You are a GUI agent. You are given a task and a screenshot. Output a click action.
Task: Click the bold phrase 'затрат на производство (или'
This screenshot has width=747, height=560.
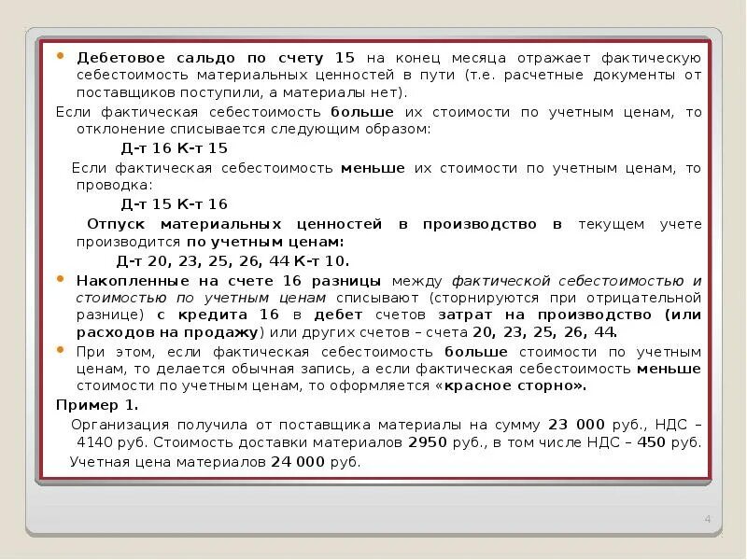pos(570,315)
